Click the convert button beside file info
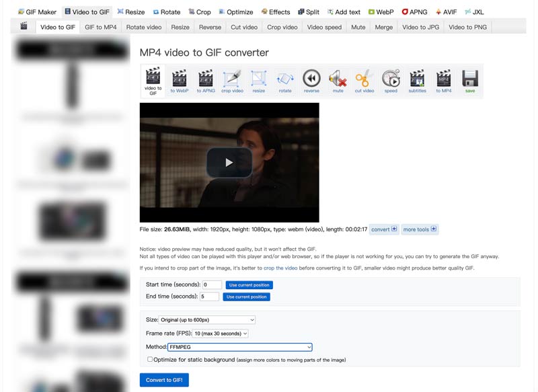 (x=384, y=229)
